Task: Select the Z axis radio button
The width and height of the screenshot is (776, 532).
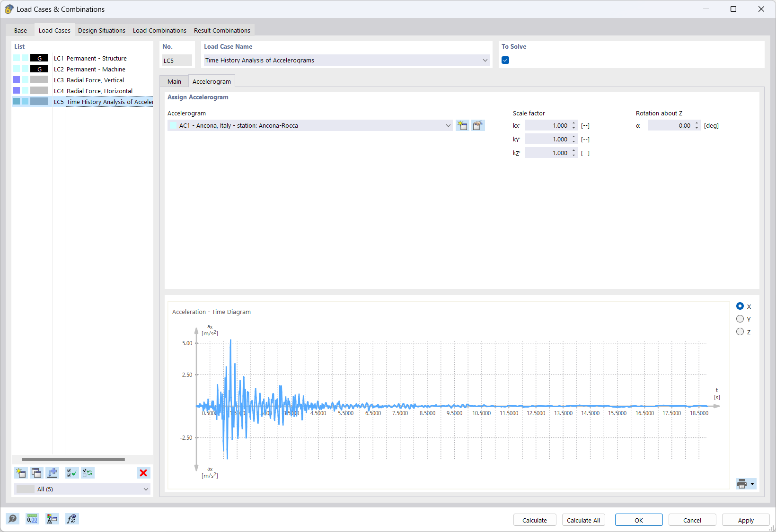Action: coord(740,331)
